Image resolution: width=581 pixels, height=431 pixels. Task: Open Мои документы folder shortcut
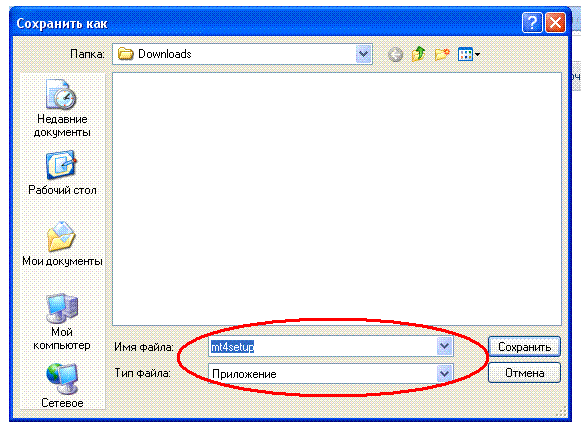(62, 244)
